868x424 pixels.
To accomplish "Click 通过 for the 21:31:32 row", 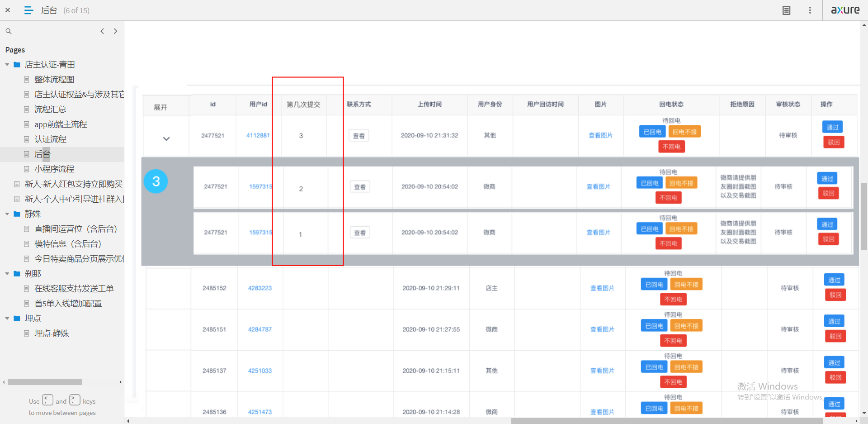I will [833, 127].
